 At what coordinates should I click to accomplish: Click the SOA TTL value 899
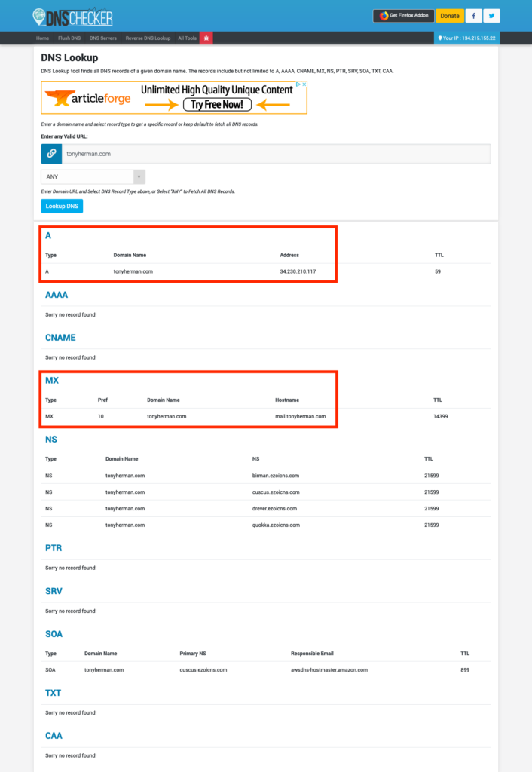click(465, 670)
